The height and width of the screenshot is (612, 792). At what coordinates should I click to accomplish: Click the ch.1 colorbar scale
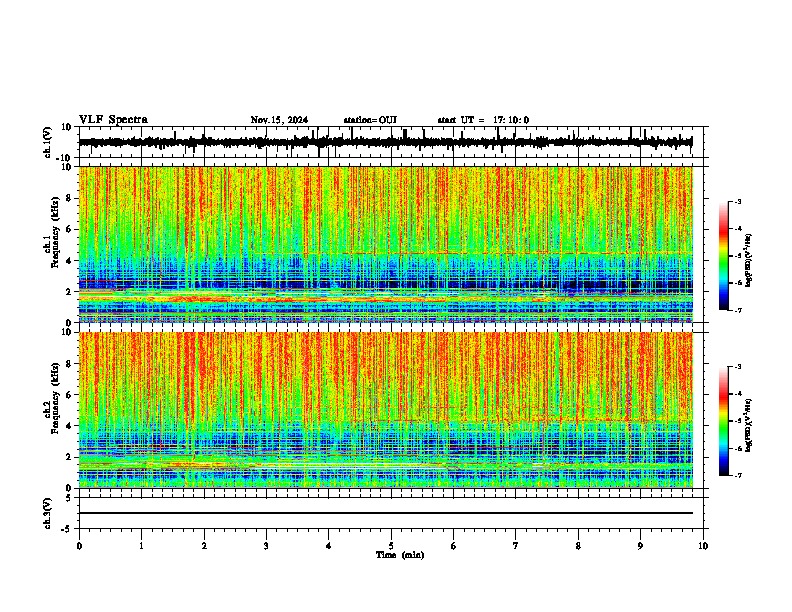[723, 256]
